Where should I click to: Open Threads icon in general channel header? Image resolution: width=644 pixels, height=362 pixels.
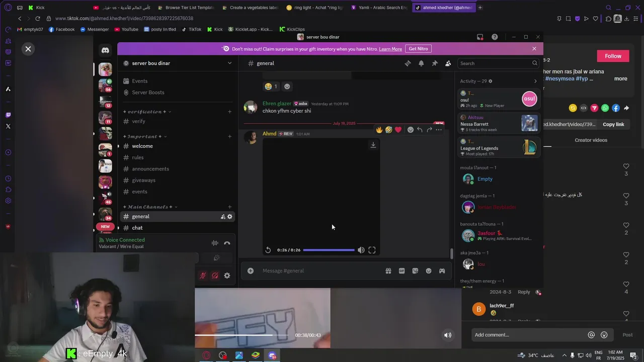click(408, 63)
